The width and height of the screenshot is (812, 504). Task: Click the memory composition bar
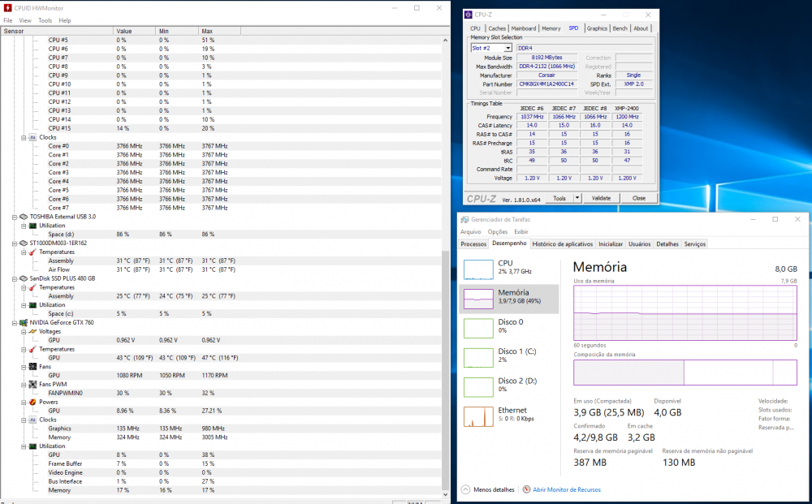tap(685, 373)
